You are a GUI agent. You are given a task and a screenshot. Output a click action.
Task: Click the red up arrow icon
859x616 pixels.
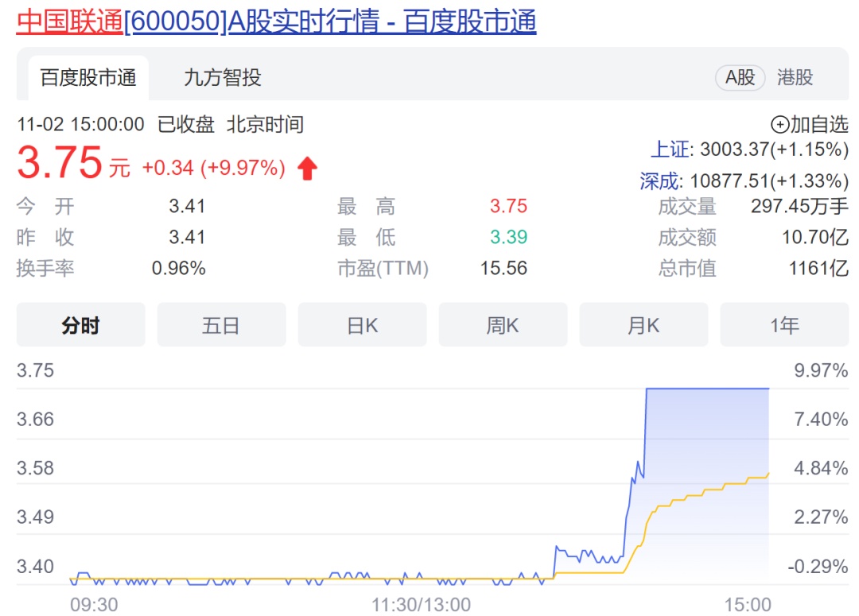307,168
